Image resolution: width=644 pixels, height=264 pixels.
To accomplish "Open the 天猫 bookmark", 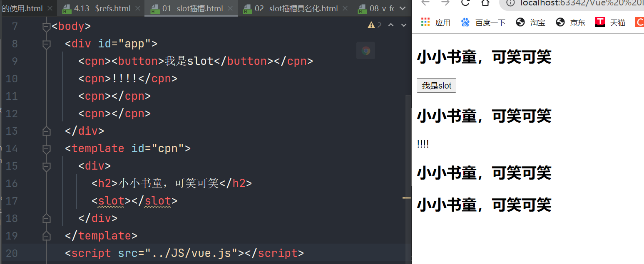I will (610, 22).
